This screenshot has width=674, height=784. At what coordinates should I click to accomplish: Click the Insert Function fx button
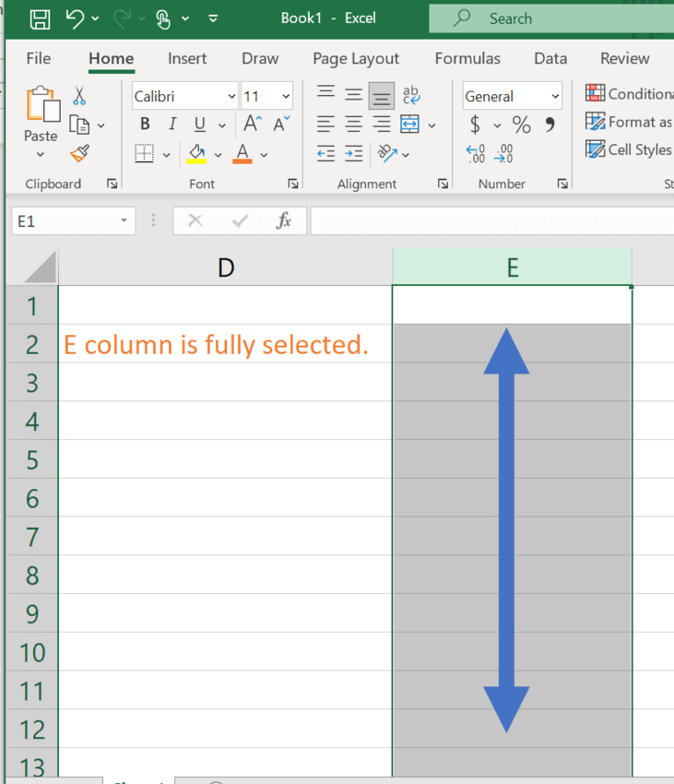coord(283,220)
